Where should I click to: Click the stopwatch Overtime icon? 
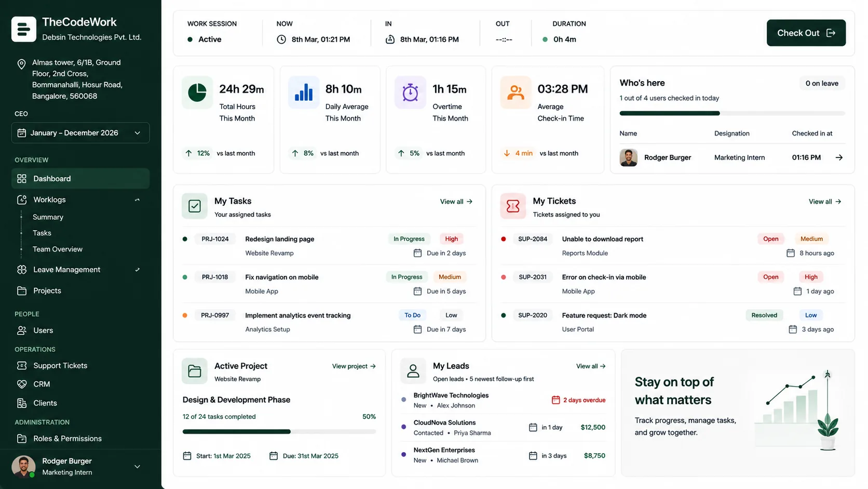click(410, 92)
